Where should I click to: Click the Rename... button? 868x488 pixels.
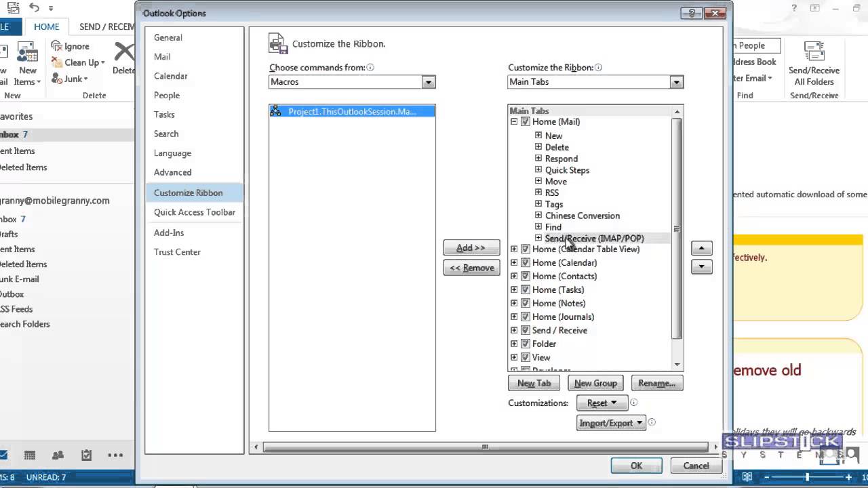[656, 383]
